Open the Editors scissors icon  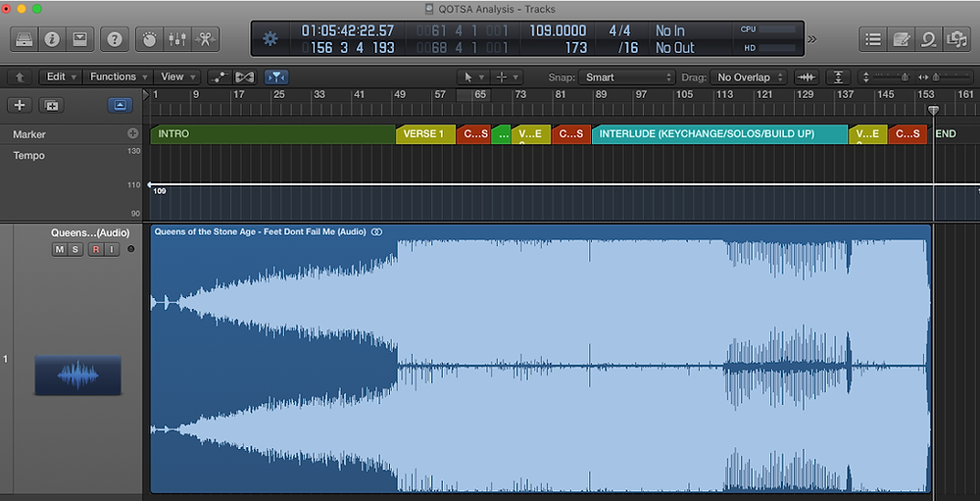[x=205, y=39]
